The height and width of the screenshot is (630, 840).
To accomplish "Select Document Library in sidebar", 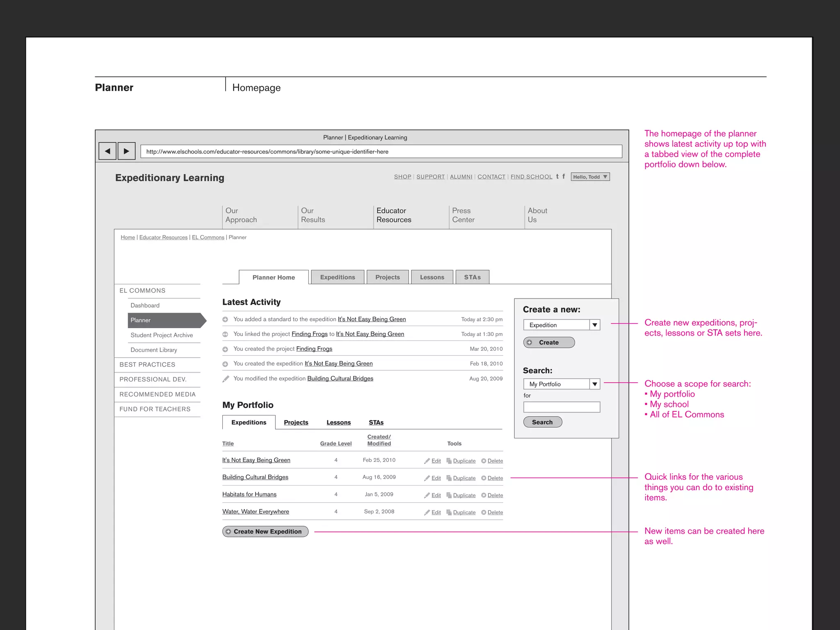I will (154, 350).
